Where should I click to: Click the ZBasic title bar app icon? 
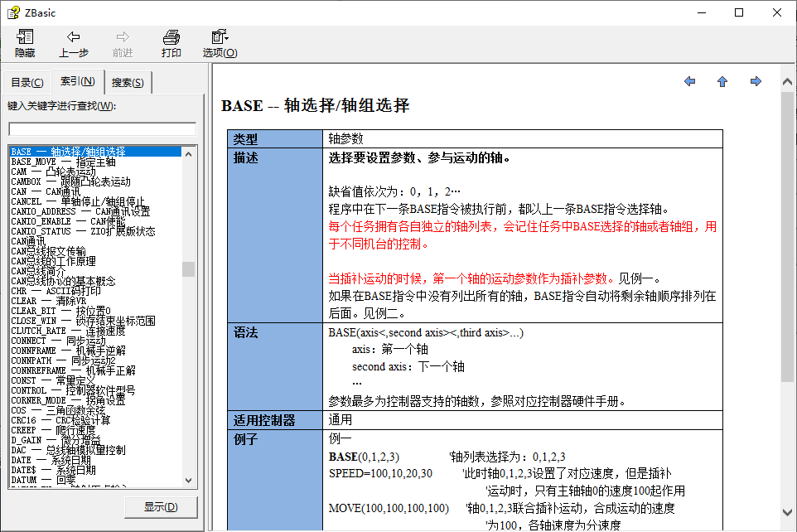point(14,12)
